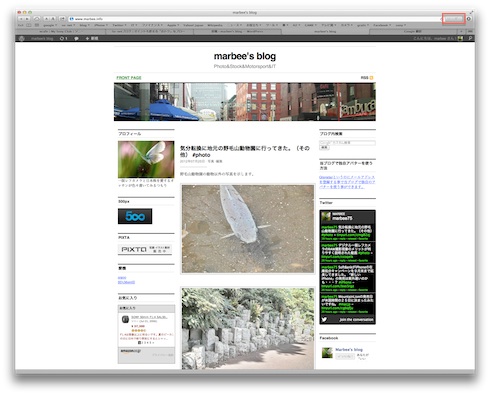
Task: Open the Nogeyama zoo post title
Action: 245,151
